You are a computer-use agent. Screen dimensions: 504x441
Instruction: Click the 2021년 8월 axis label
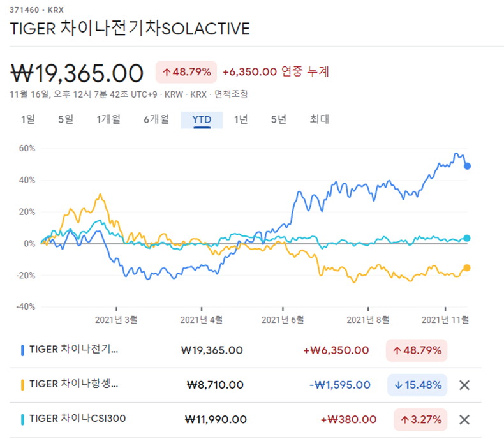pyautogui.click(x=367, y=320)
